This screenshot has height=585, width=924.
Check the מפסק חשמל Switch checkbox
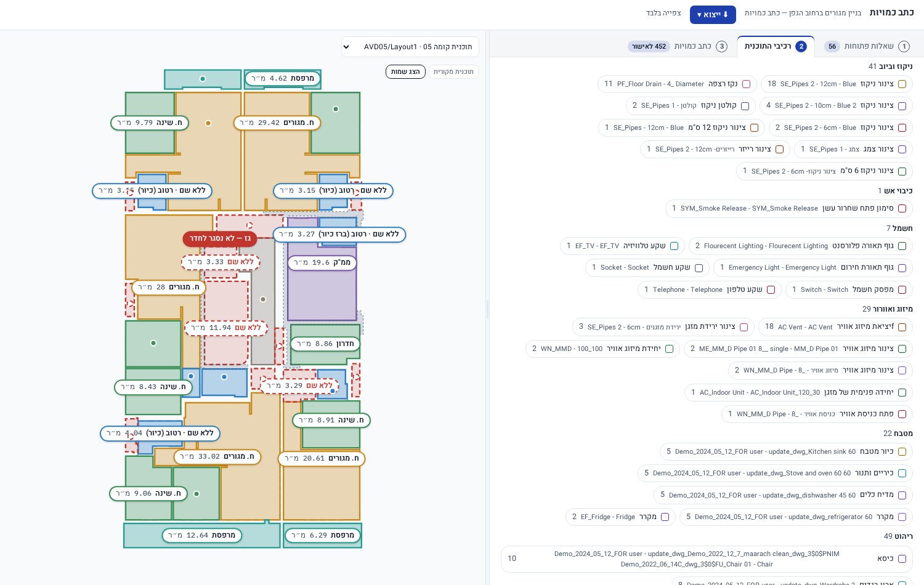pyautogui.click(x=902, y=289)
